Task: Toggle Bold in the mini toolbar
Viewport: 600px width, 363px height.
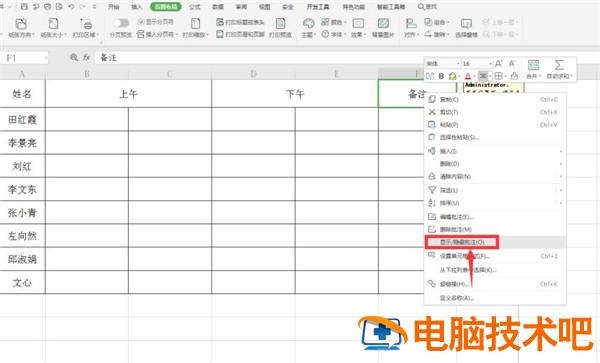Action: tap(441, 76)
